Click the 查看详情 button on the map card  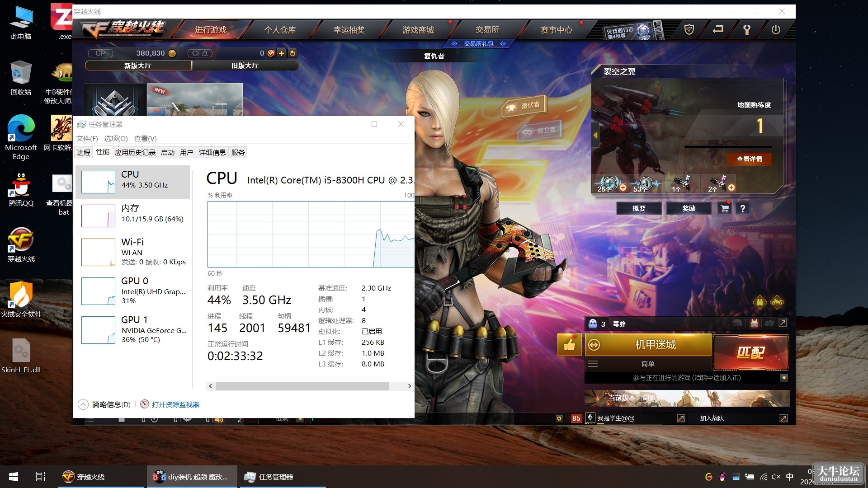coord(749,159)
